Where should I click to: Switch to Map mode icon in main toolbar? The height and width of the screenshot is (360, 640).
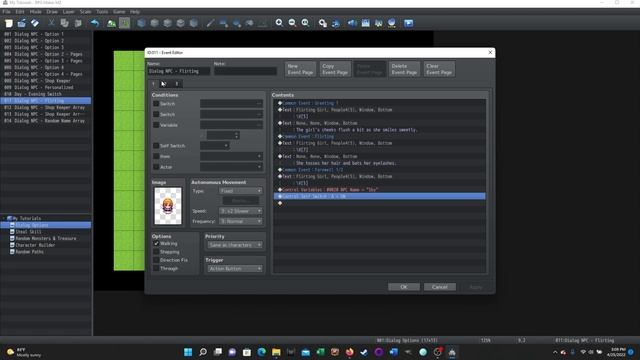tap(111, 23)
